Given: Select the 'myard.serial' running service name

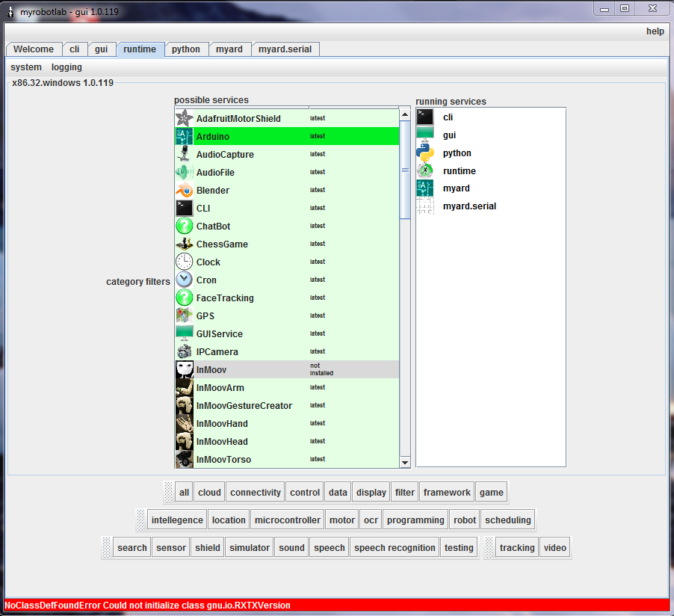Looking at the screenshot, I should click(x=469, y=206).
